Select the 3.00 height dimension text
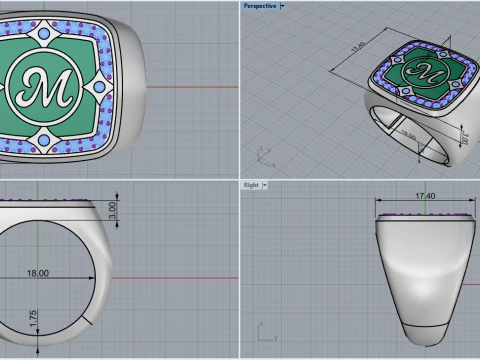Image resolution: width=480 pixels, height=360 pixels. tap(113, 210)
